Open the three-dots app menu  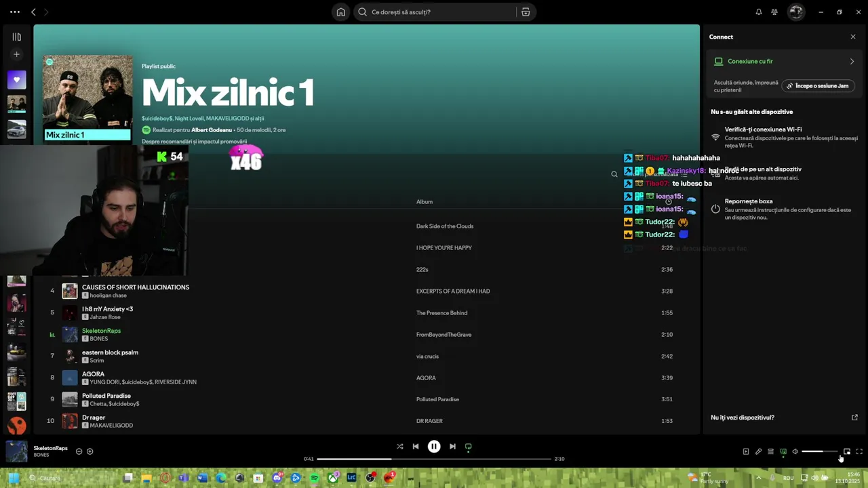[15, 12]
